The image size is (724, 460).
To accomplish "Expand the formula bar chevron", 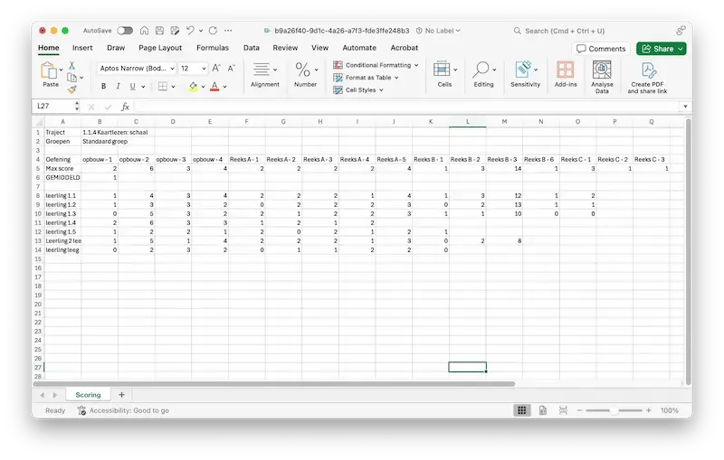I will click(x=685, y=107).
